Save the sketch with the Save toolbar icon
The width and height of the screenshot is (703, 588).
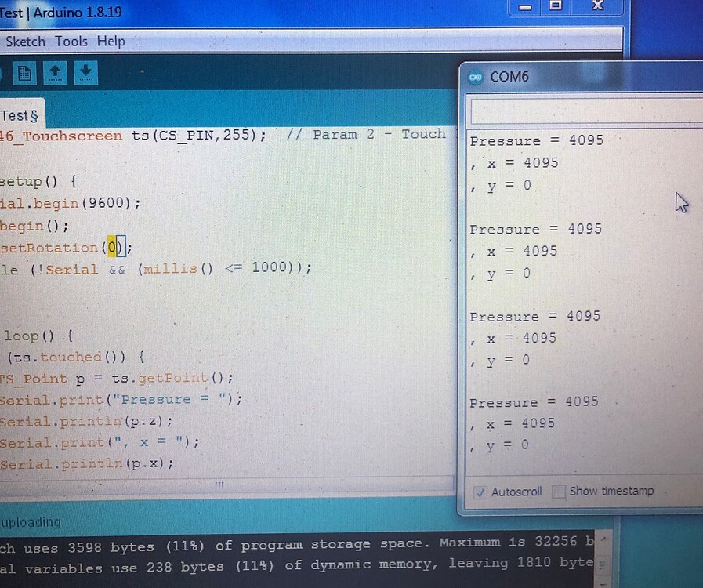[x=85, y=71]
